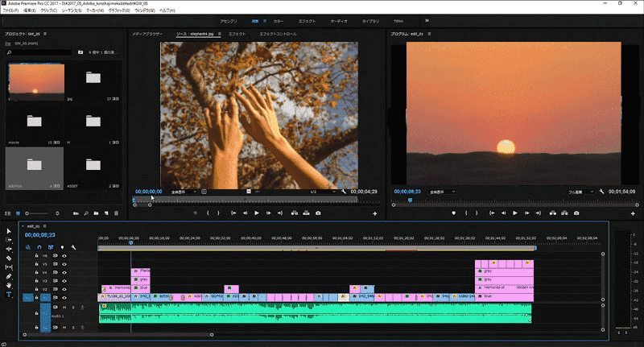Toggle lock on V3 track

pyautogui.click(x=36, y=281)
